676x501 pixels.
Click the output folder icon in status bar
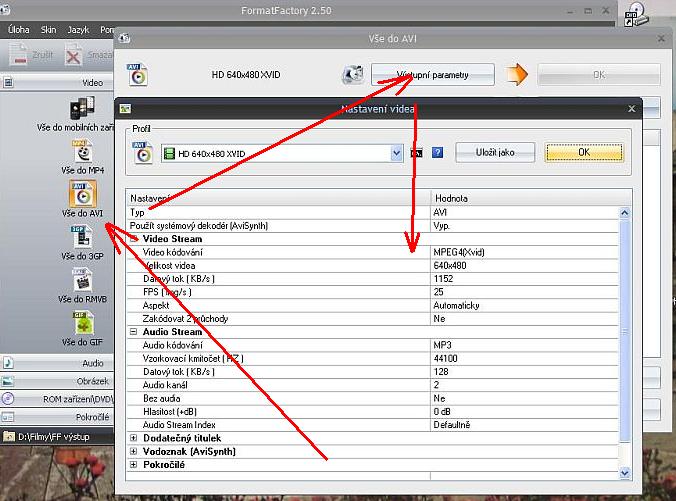(9, 437)
